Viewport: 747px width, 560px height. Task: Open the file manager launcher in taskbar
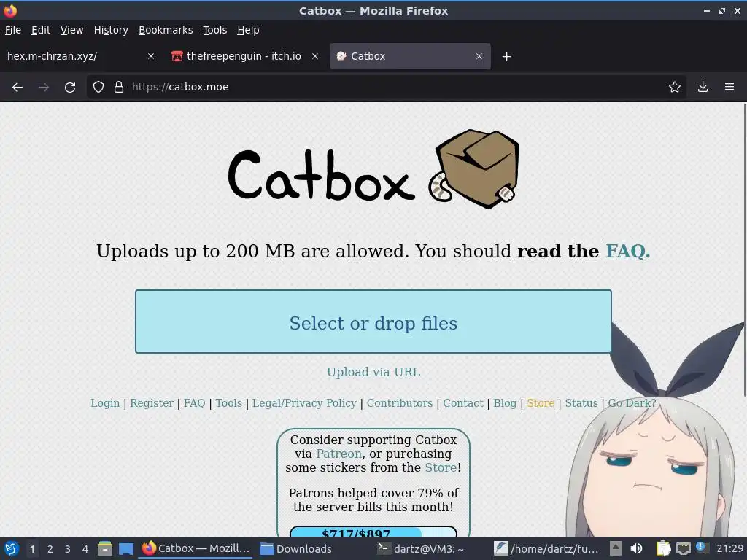coord(105,548)
